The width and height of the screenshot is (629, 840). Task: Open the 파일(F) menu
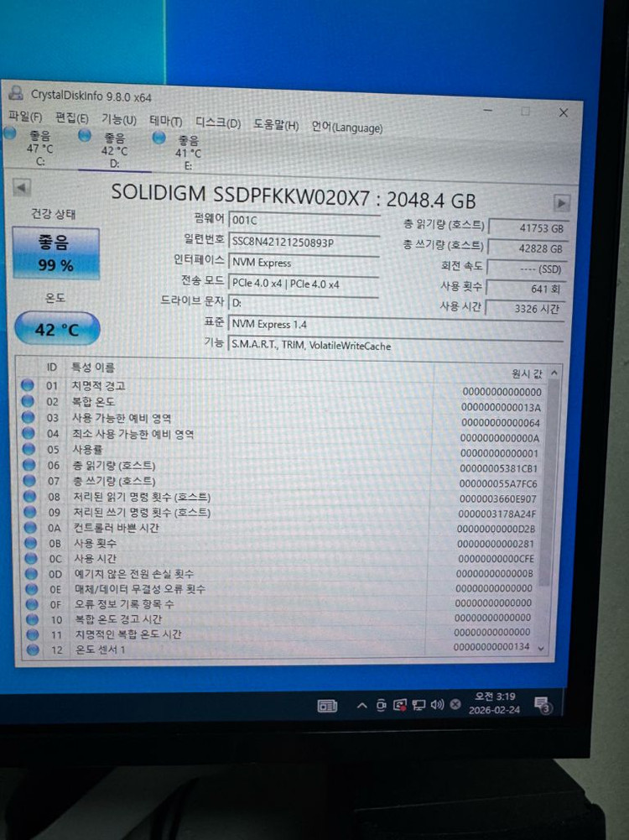point(25,116)
